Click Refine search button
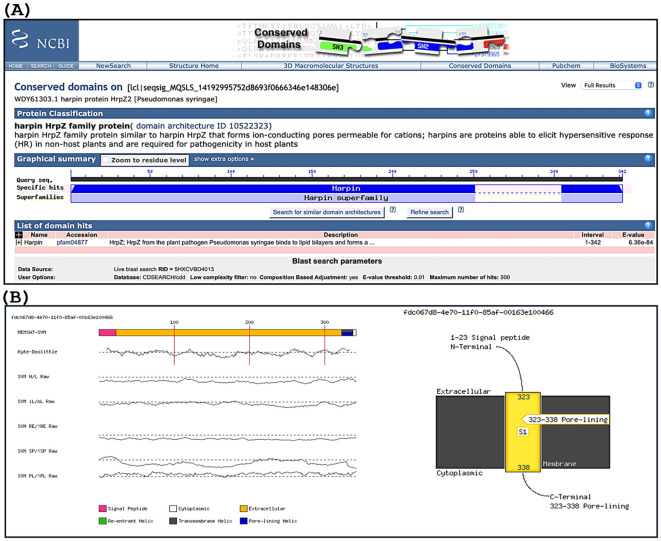This screenshot has height=541, width=661. coord(430,212)
